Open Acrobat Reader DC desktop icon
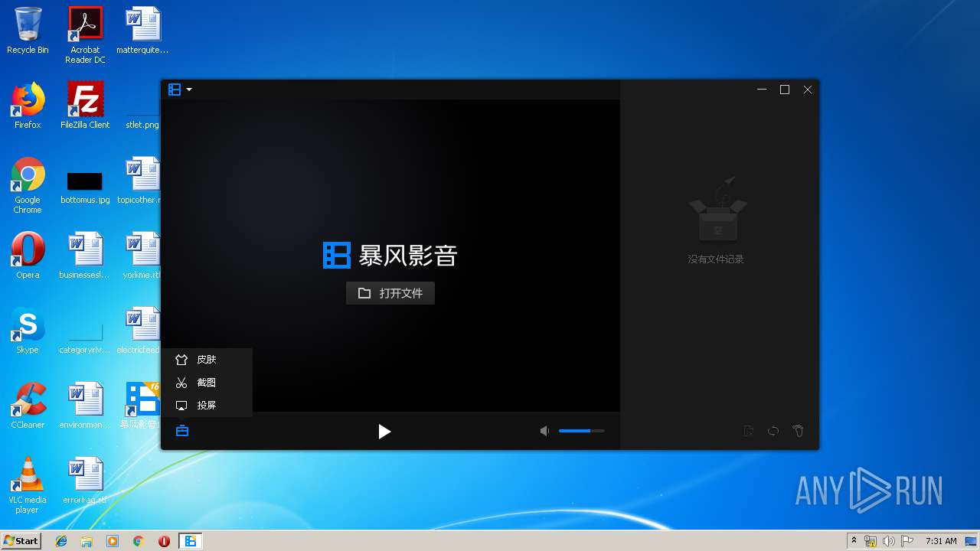 pos(85,35)
